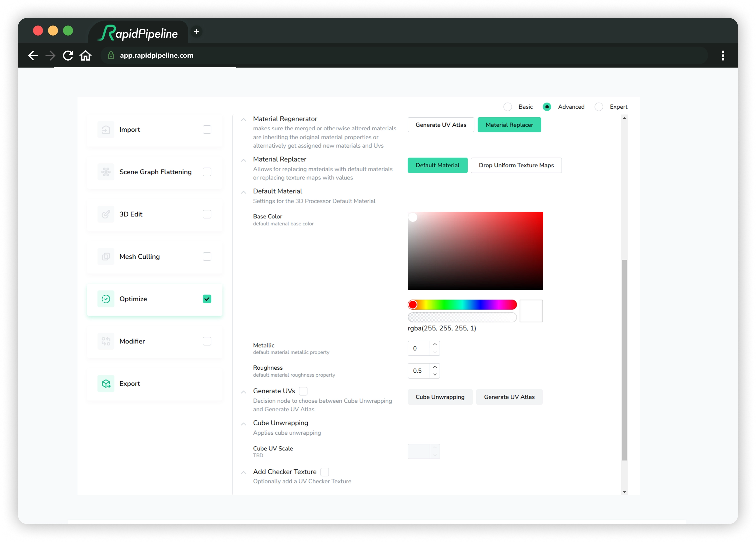Click Generate UV Atlas under Generate UVs
Viewport: 756px width, 542px height.
(x=509, y=397)
